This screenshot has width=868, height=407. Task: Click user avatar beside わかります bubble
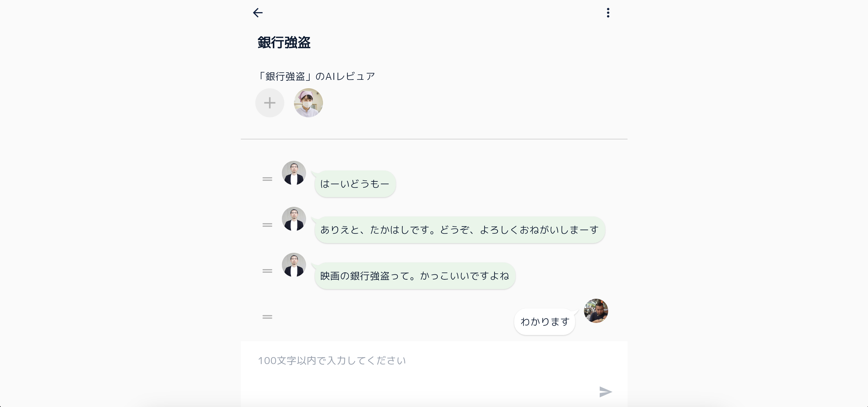(596, 311)
